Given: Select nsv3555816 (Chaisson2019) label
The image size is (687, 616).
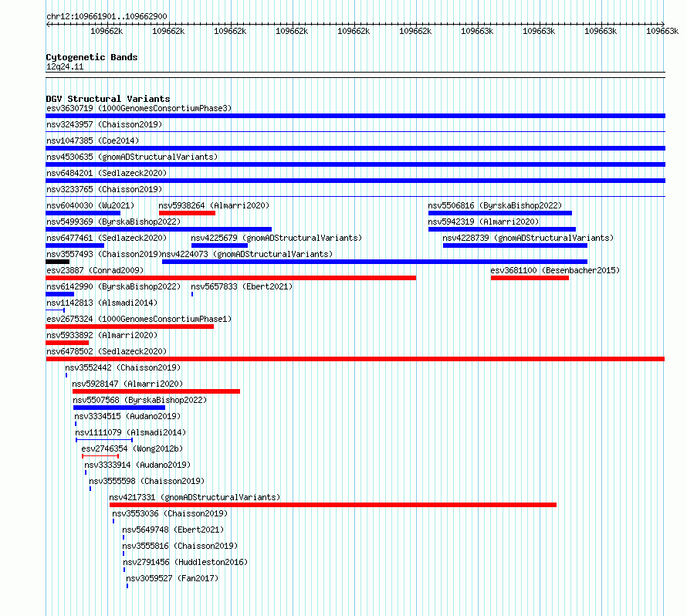Looking at the screenshot, I should click(180, 546).
